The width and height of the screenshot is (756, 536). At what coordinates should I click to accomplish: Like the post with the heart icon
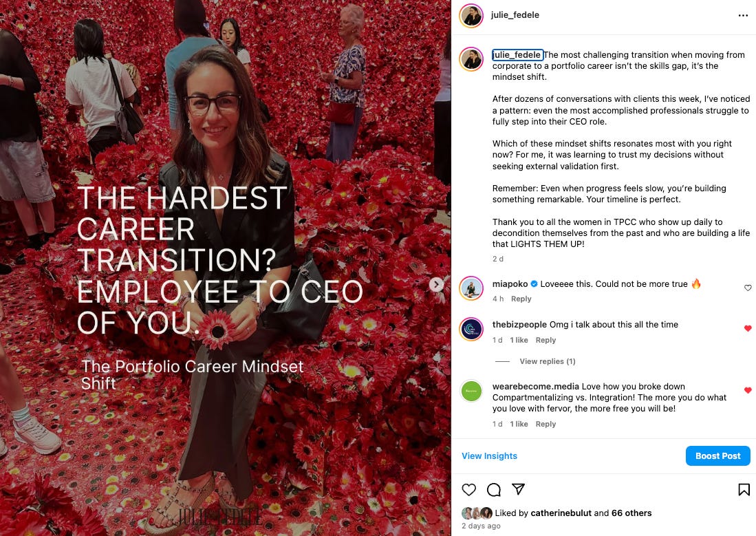point(468,490)
